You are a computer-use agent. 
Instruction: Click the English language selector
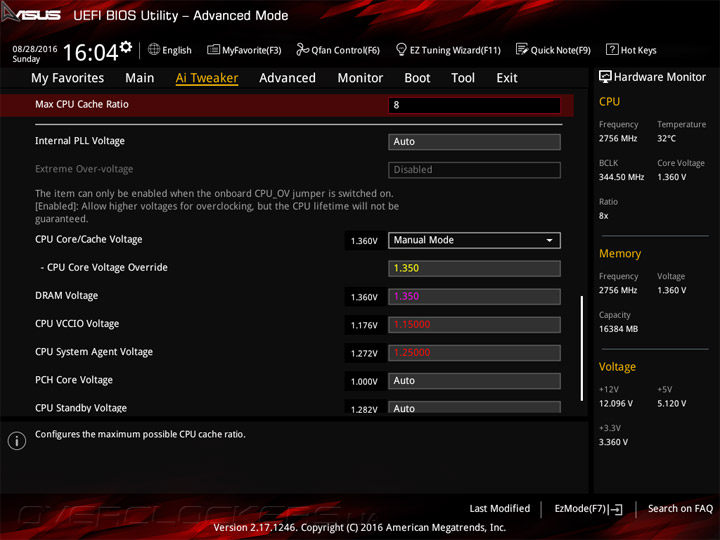point(170,50)
